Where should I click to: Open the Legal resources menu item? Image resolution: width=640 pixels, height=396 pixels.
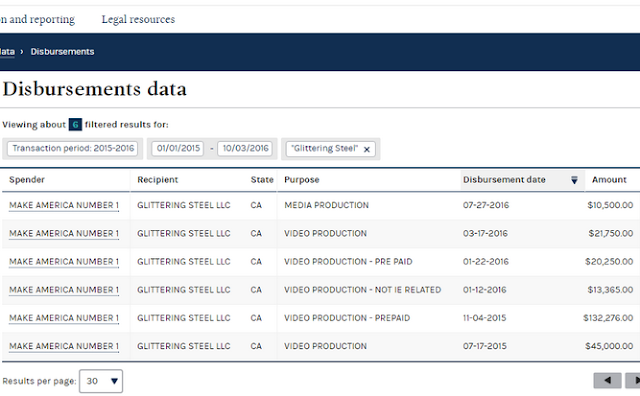click(x=138, y=19)
